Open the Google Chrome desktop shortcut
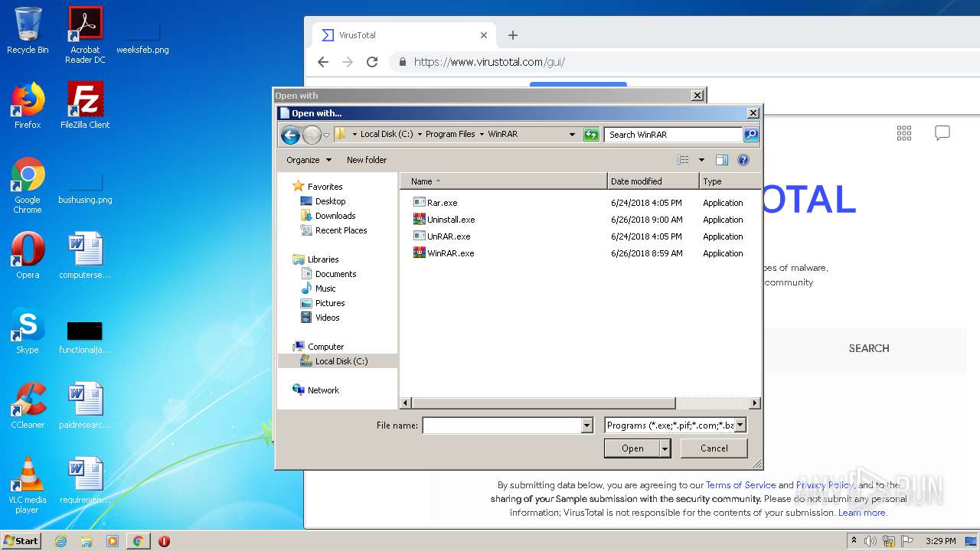 pyautogui.click(x=28, y=186)
